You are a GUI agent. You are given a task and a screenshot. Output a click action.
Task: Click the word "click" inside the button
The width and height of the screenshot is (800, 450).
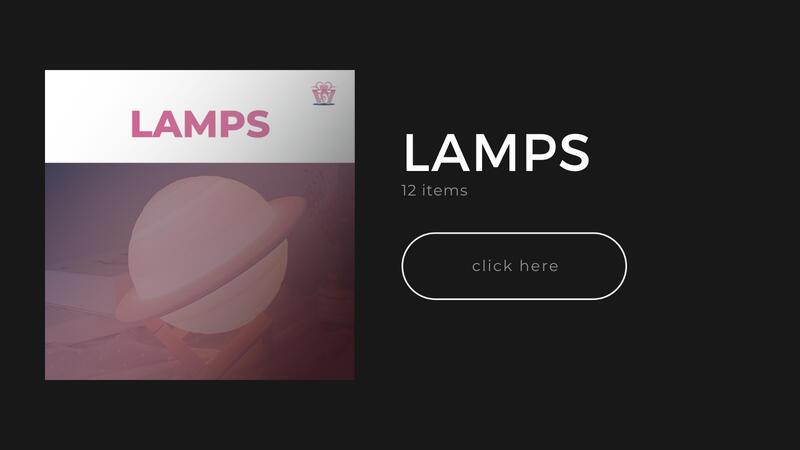click(492, 266)
